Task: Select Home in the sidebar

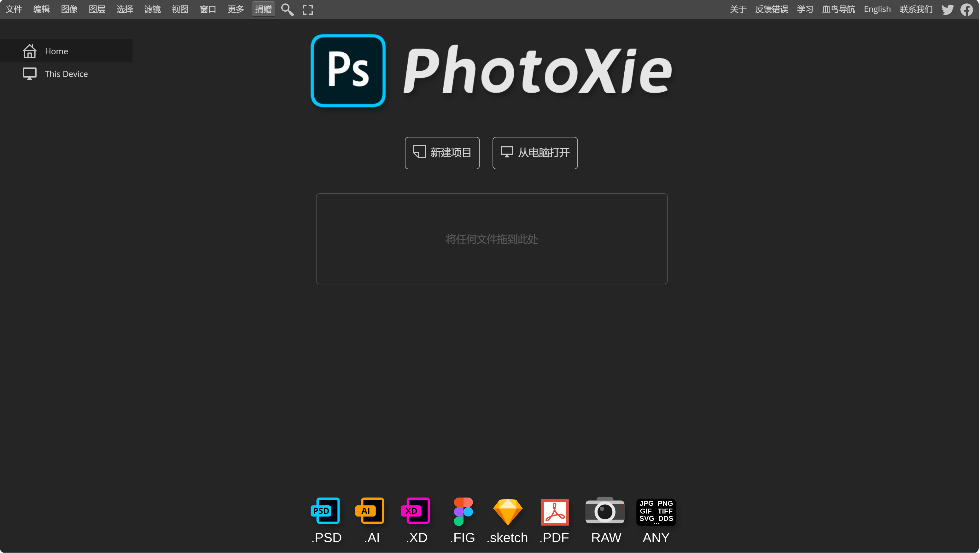Action: point(66,51)
